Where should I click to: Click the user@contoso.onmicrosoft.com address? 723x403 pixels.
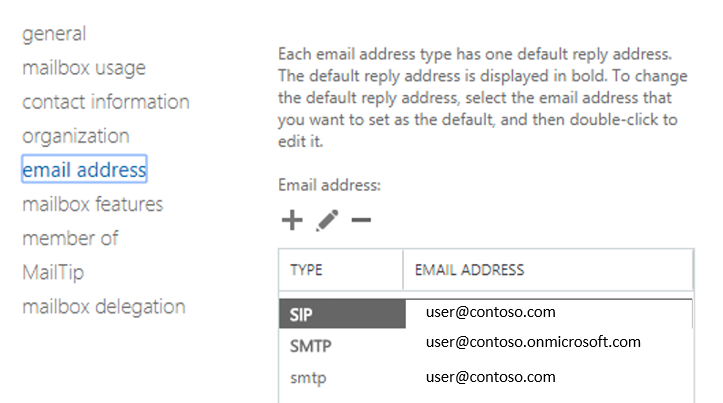pos(533,342)
